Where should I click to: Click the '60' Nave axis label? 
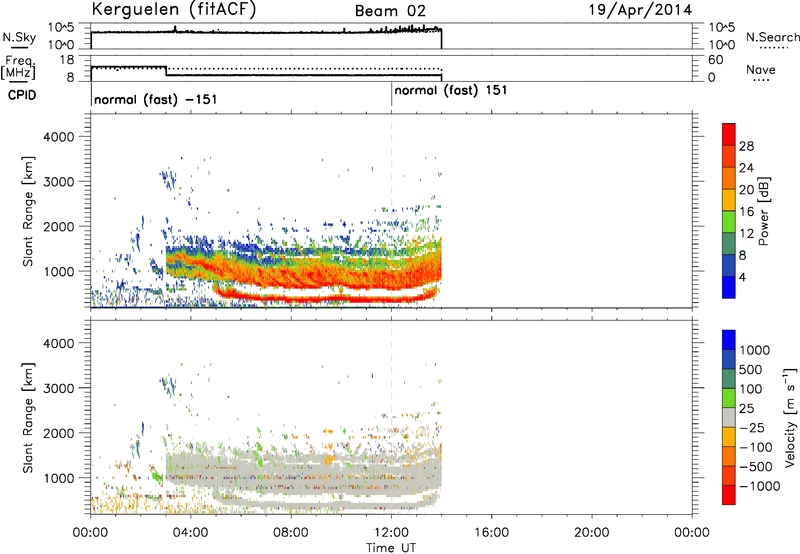click(x=716, y=60)
